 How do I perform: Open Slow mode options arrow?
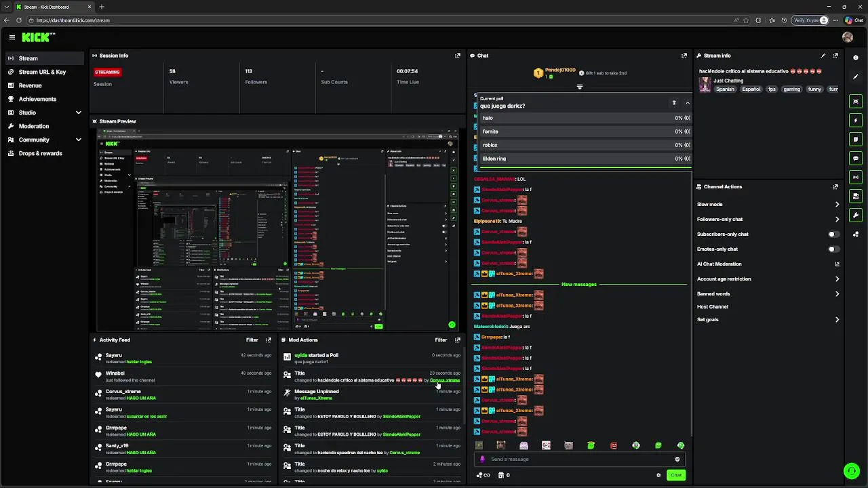click(837, 204)
